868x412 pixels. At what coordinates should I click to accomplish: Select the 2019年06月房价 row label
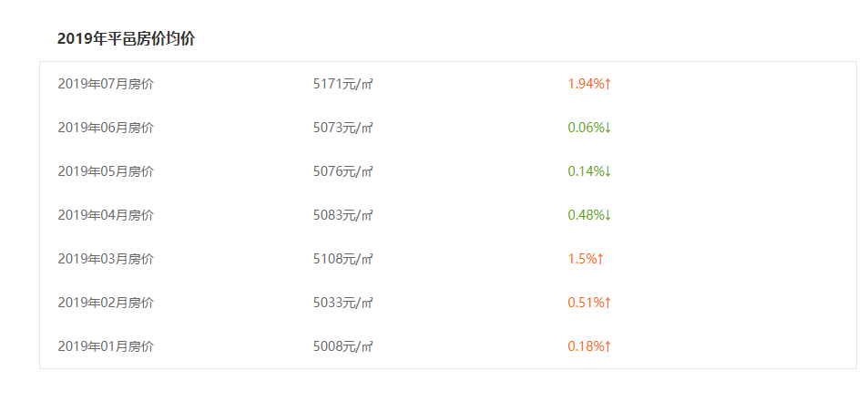[x=106, y=128]
